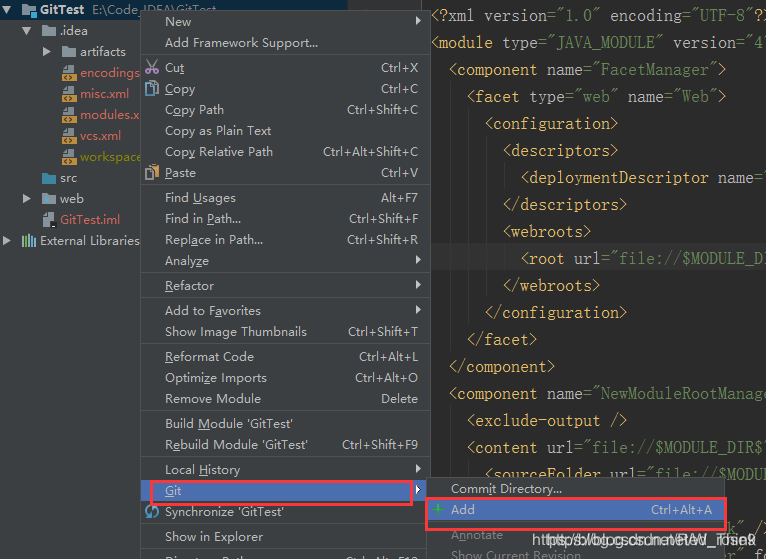Select Copy Path from context menu
The image size is (766, 559).
pyautogui.click(x=285, y=110)
